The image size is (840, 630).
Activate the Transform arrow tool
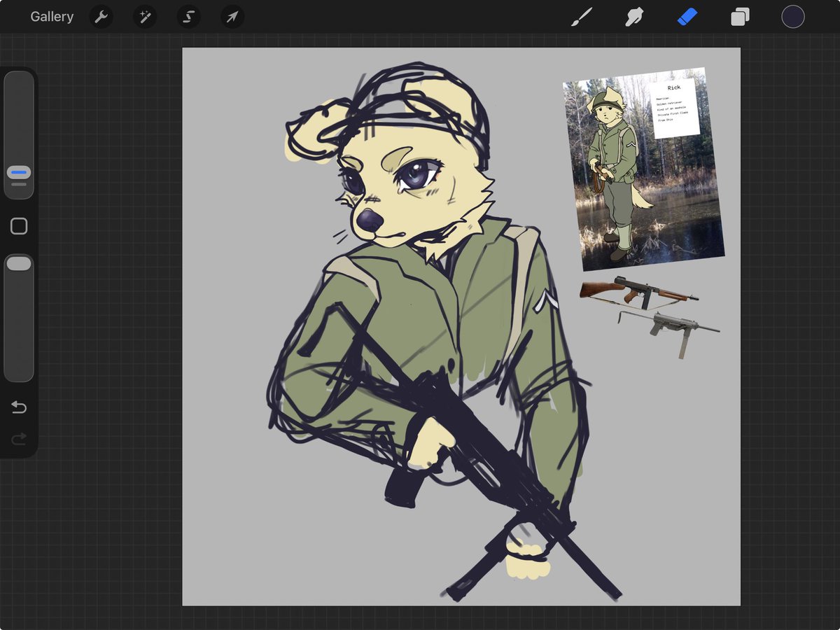pos(232,17)
